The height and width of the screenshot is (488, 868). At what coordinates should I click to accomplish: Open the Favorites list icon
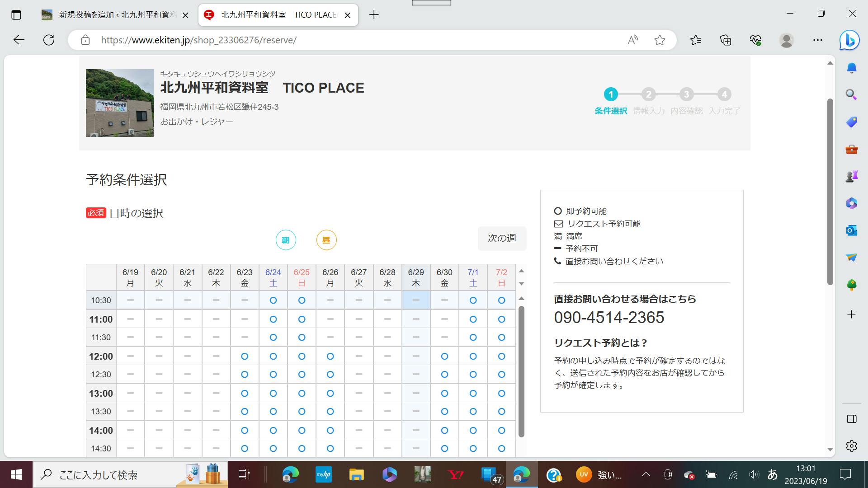click(x=696, y=40)
